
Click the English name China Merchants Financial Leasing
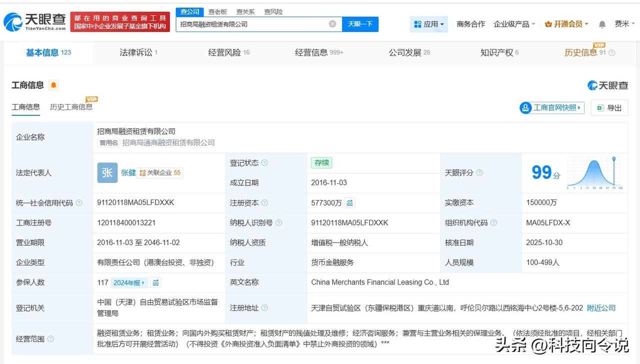tap(380, 282)
